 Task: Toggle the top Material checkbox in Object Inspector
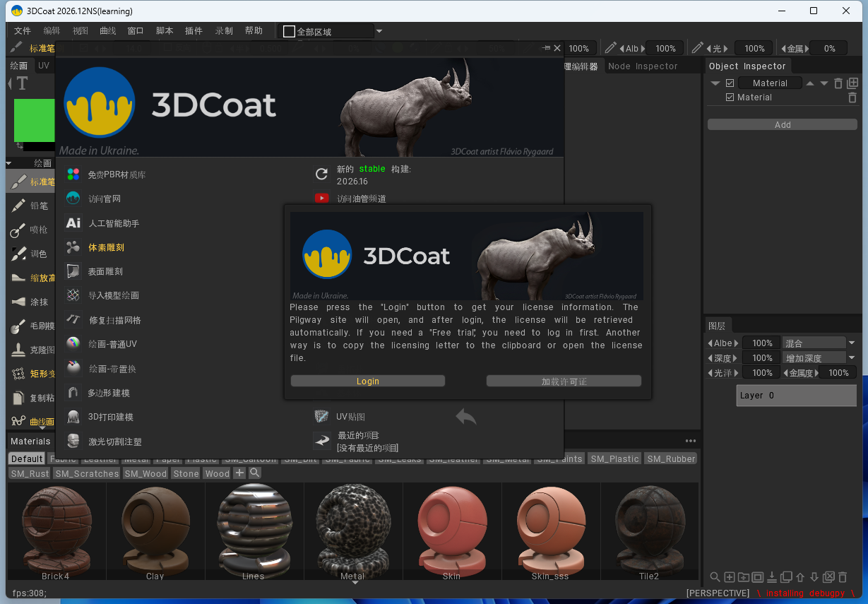click(730, 83)
